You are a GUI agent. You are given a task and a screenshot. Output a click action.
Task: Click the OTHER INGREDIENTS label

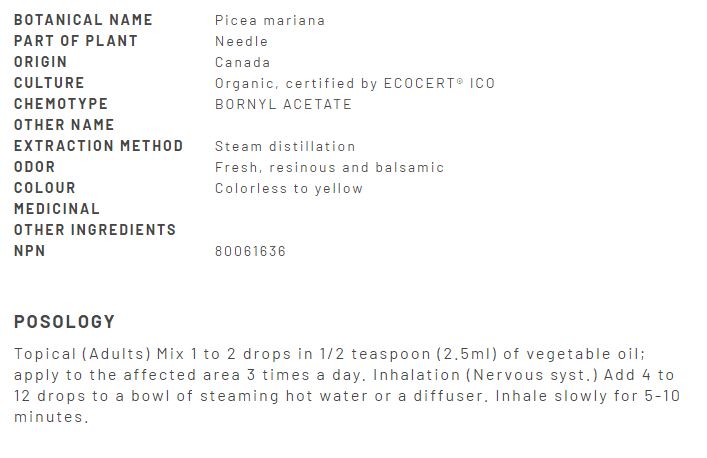click(95, 230)
